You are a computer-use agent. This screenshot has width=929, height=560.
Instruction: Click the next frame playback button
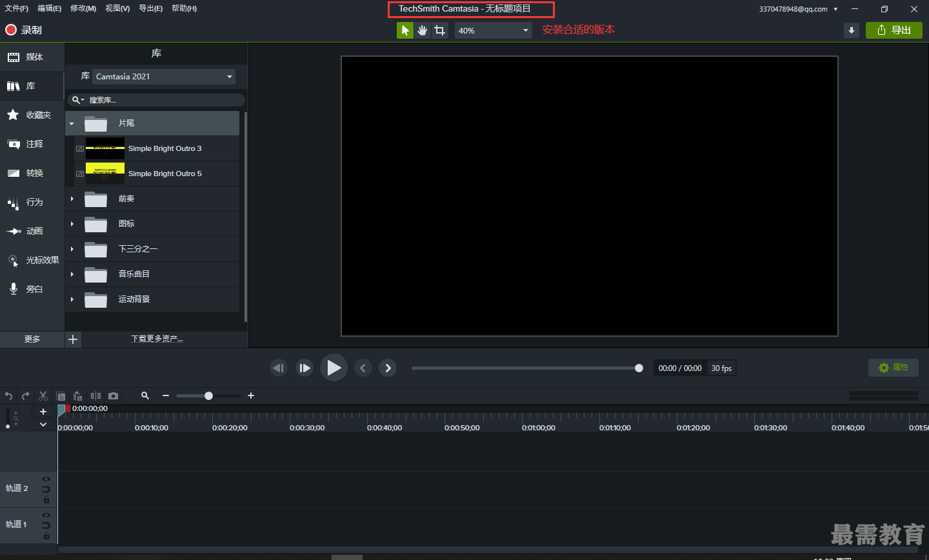point(305,368)
